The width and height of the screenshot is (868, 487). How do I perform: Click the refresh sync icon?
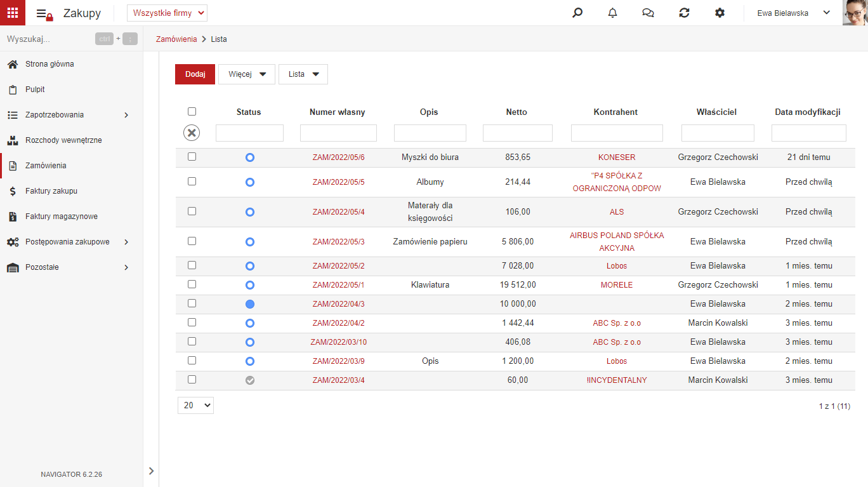coord(684,13)
